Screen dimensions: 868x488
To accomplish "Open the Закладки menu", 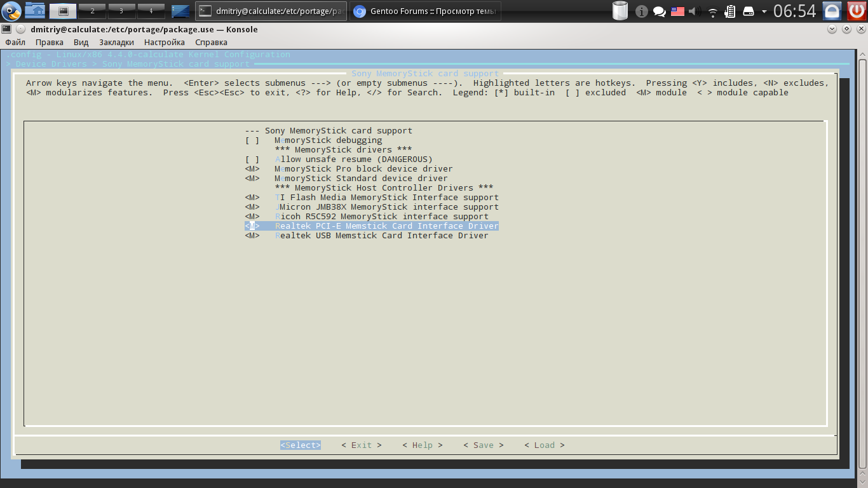I will click(x=116, y=42).
